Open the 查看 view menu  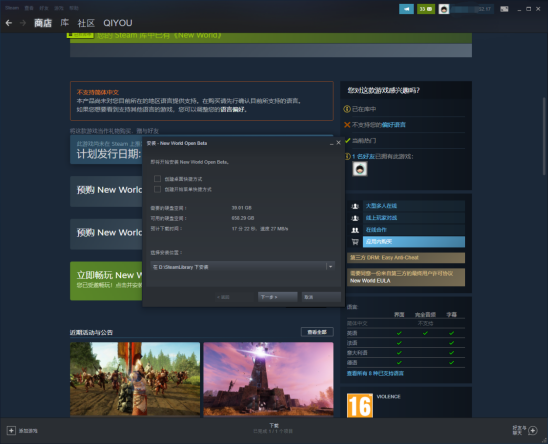(29, 8)
